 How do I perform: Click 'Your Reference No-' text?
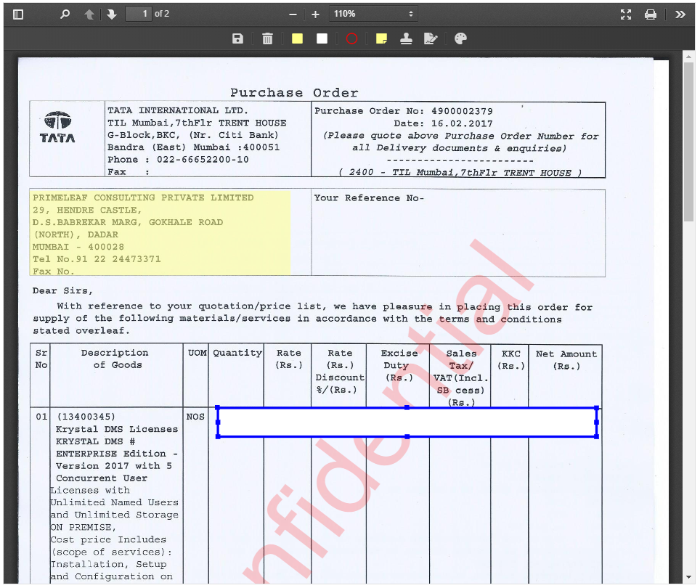pos(369,197)
